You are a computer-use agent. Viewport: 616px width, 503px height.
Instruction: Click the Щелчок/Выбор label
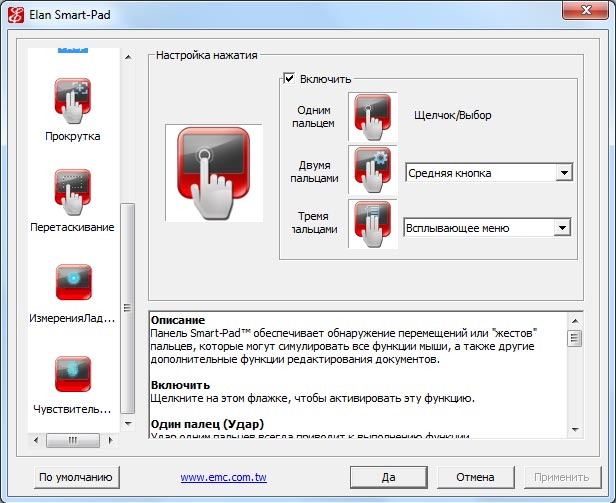[453, 115]
